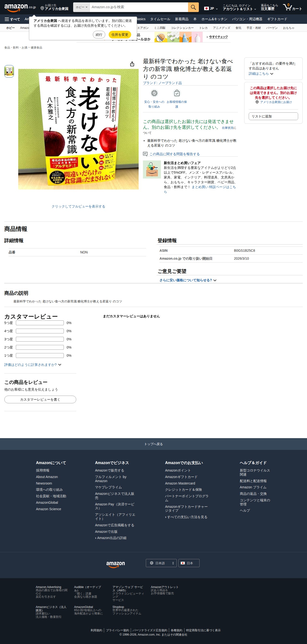This screenshot has height=644, width=307.
Task: Expand さらに安い価格について知らせる?
Action: (x=188, y=280)
